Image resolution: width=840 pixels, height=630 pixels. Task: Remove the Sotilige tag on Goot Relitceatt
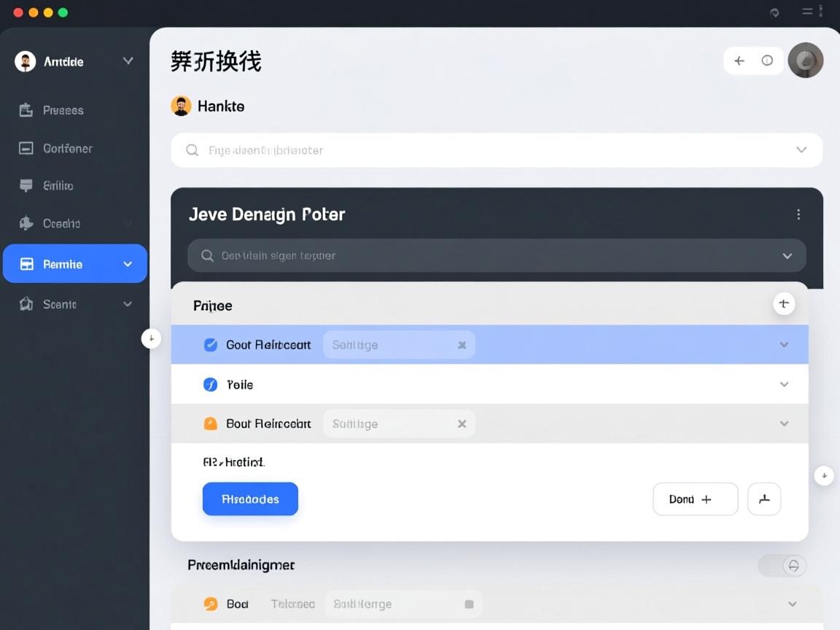pos(462,344)
